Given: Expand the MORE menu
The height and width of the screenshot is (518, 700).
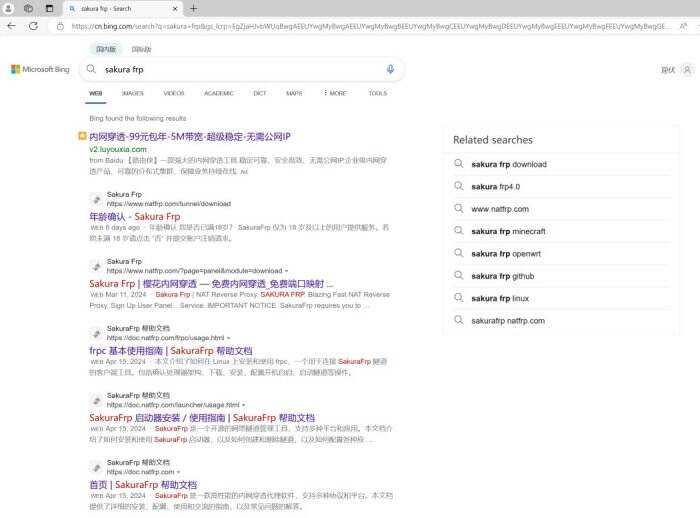Looking at the screenshot, I should click(x=335, y=93).
